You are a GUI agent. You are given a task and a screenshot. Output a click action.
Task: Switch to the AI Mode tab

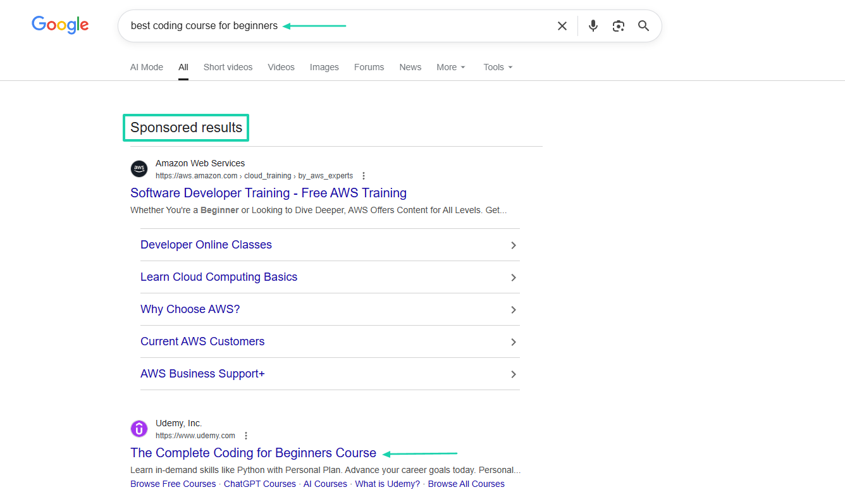(x=147, y=67)
